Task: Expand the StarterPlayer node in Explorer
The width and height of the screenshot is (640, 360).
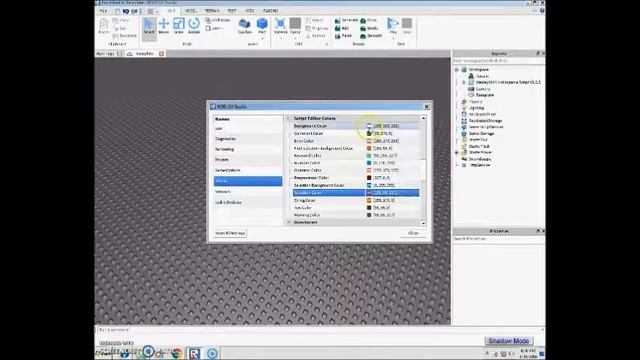Action: [457, 152]
